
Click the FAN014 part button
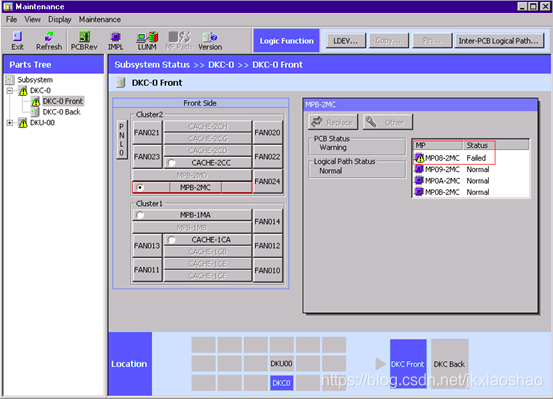[x=267, y=222]
